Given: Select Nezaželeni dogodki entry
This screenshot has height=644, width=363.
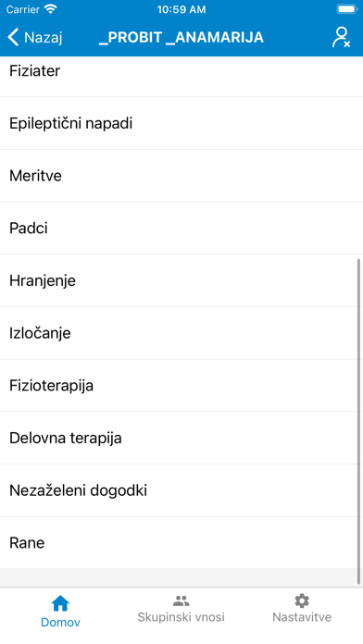Looking at the screenshot, I should tap(181, 490).
